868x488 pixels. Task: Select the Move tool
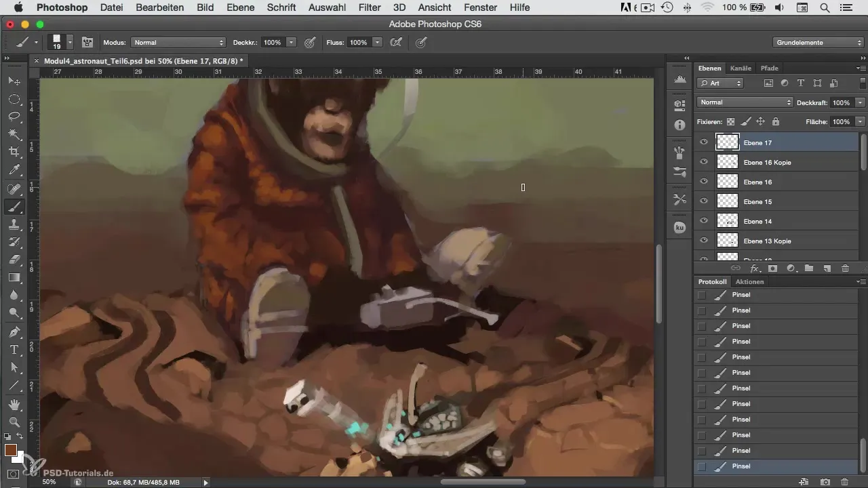coord(14,81)
